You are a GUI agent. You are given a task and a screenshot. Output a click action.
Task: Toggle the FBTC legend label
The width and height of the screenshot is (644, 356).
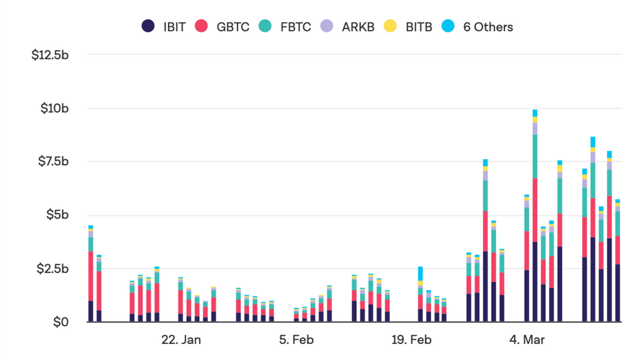[295, 27]
